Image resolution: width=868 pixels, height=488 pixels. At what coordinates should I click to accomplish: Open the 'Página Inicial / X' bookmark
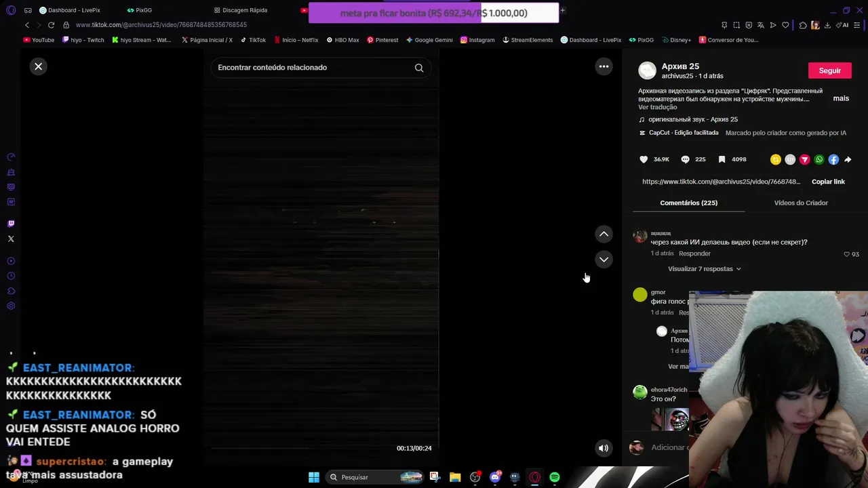(x=208, y=40)
